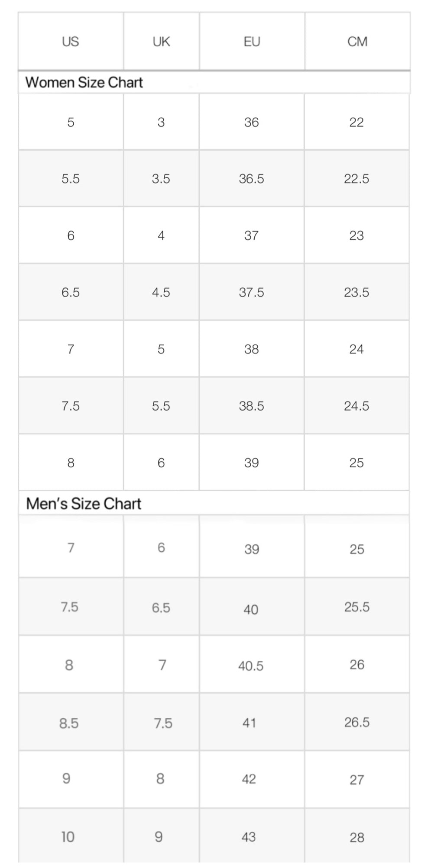
Task: Click women's EU 36.5 cell
Action: 252,179
